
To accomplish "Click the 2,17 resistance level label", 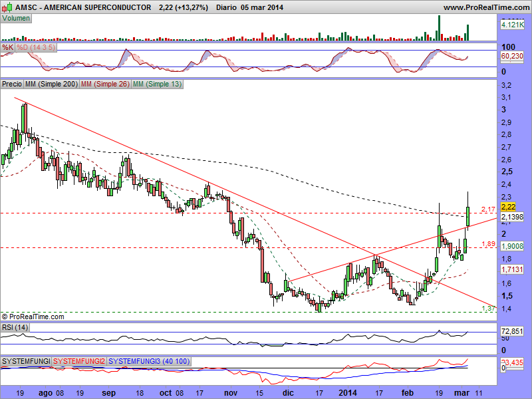I will [x=488, y=209].
